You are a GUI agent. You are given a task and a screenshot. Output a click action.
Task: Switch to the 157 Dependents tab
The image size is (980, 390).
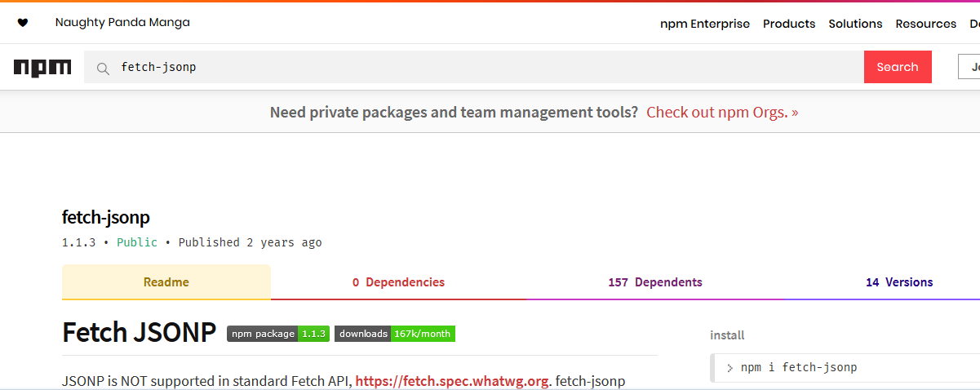pos(654,282)
